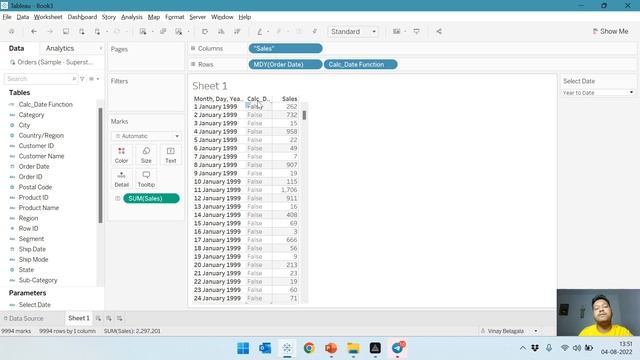The width and height of the screenshot is (640, 360).
Task: Open the Server menu
Action: coord(198,17)
